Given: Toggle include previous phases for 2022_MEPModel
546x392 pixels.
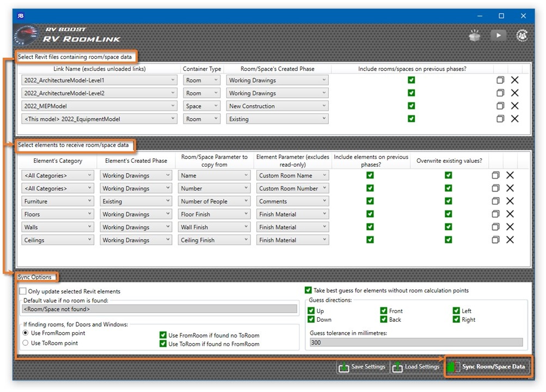Looking at the screenshot, I should point(411,106).
